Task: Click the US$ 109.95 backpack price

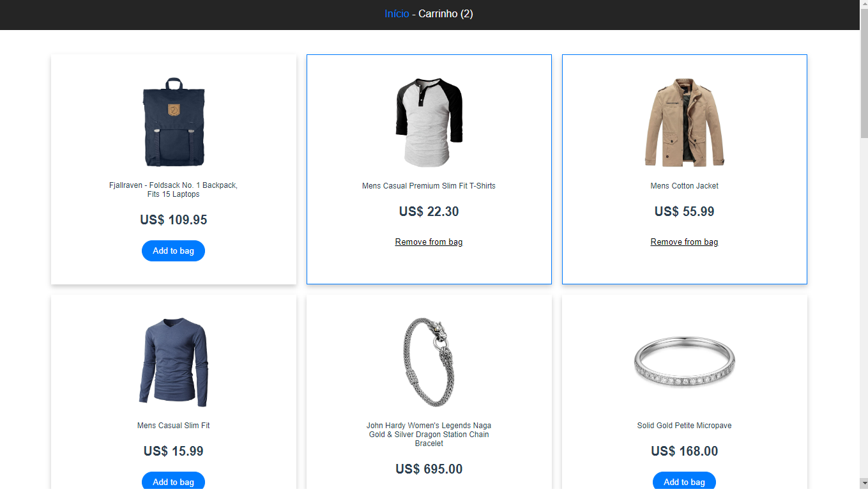Action: [x=173, y=220]
